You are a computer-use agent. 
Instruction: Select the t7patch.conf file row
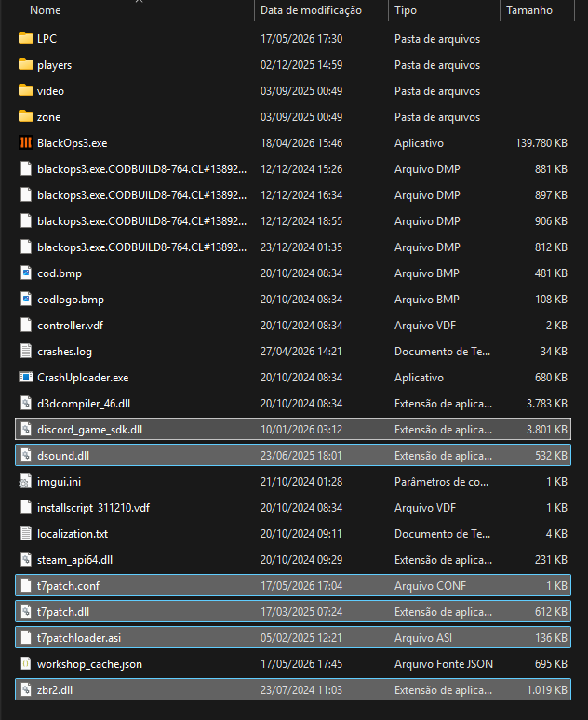point(293,586)
